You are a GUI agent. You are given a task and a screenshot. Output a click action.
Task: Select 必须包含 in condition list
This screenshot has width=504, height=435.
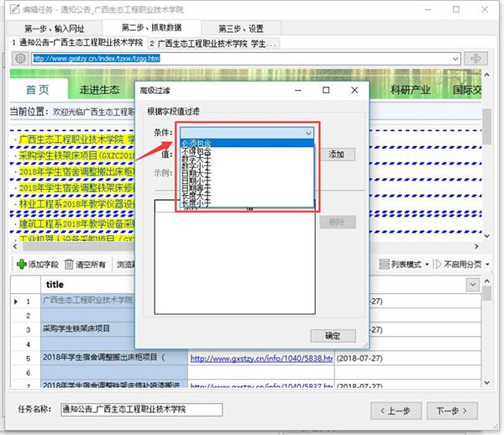pos(247,143)
